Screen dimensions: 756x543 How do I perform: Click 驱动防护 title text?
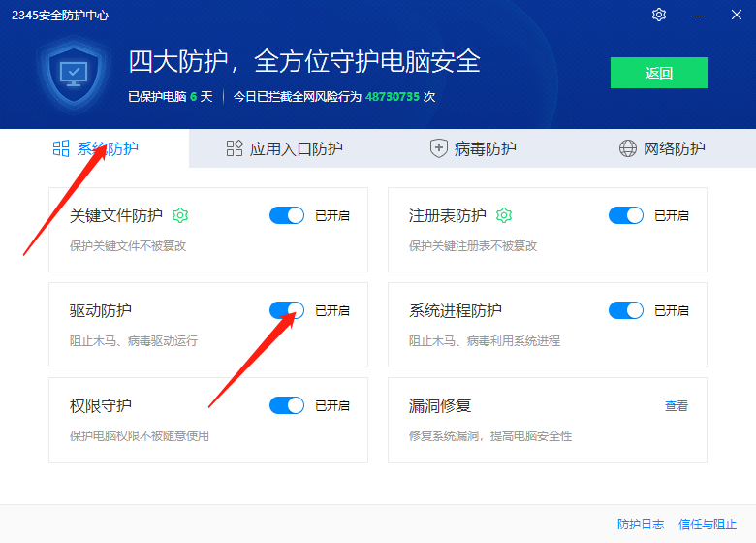(x=100, y=310)
